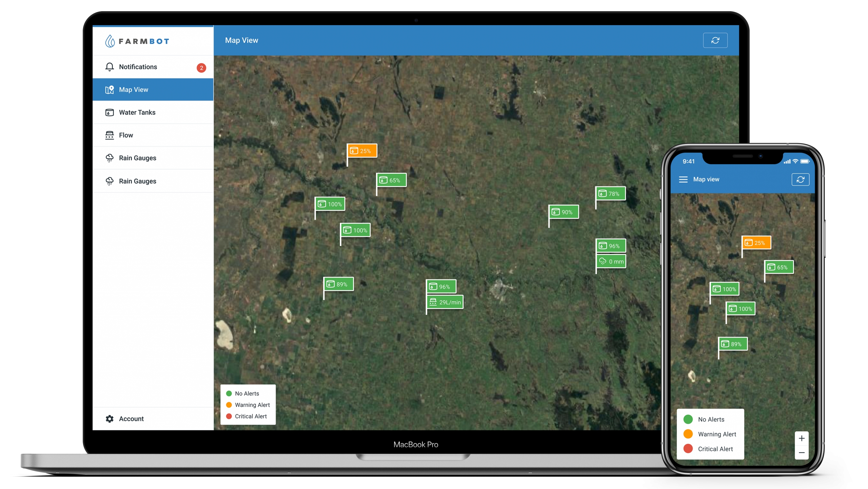The width and height of the screenshot is (868, 489).
Task: Click the gear icon beside Account
Action: pos(110,419)
